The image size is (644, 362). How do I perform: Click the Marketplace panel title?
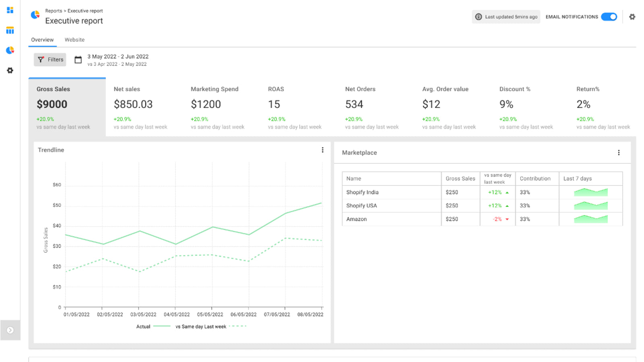pos(359,153)
